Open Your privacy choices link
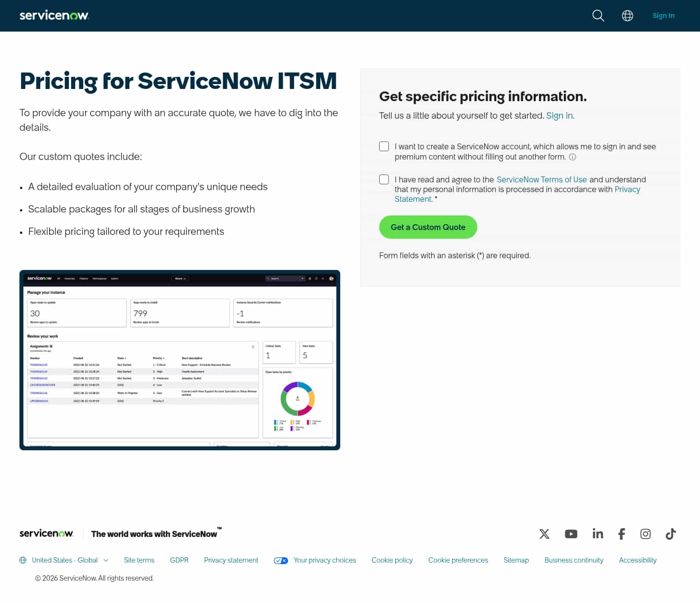The height and width of the screenshot is (603, 700). pos(325,560)
